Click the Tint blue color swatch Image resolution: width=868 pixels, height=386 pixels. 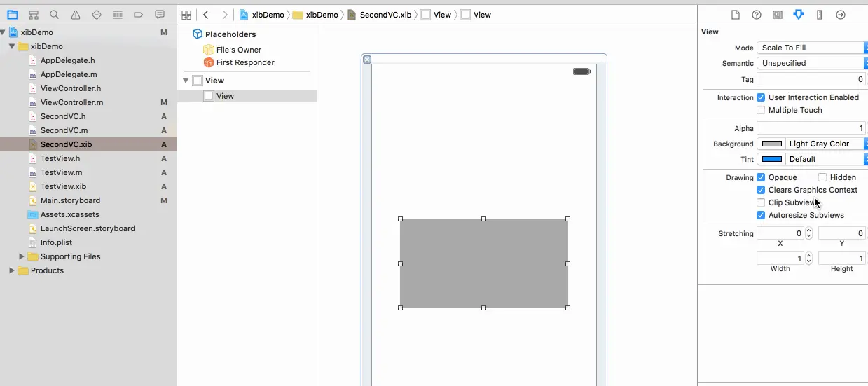[771, 159]
